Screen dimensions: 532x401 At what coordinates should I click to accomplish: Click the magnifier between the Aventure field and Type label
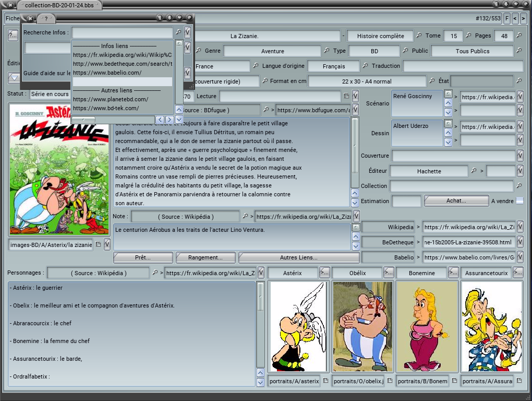coord(327,51)
